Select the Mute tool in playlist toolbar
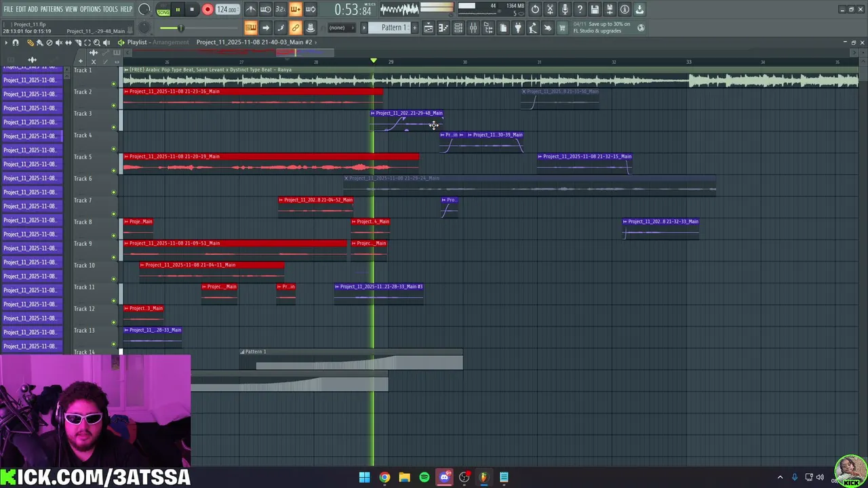Screen dimensions: 868x488 59,43
